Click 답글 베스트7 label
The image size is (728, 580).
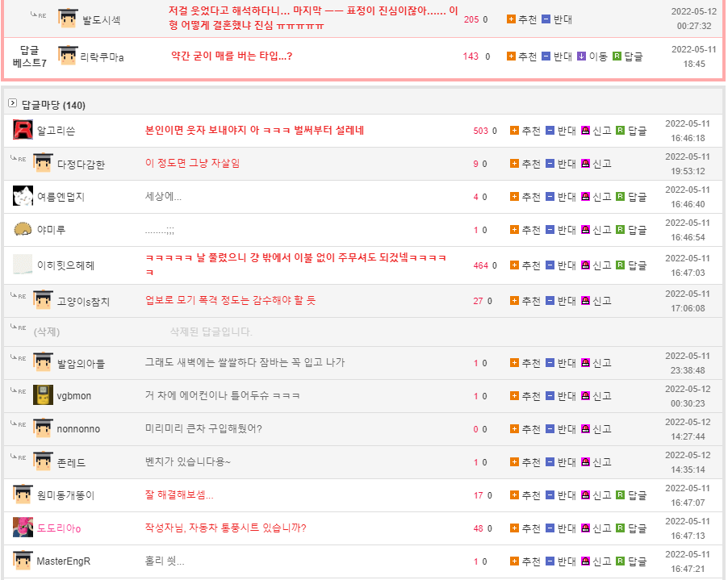click(30, 56)
